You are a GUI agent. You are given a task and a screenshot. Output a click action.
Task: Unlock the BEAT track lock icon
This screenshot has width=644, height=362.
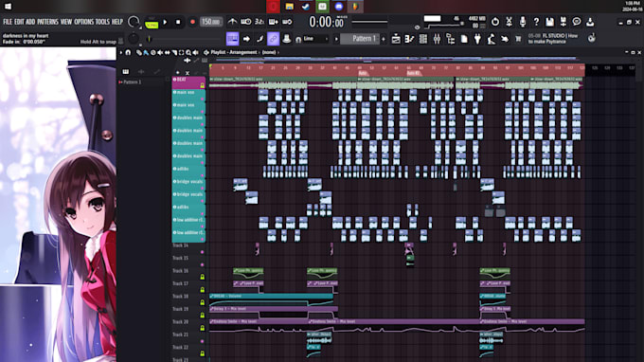pos(202,85)
